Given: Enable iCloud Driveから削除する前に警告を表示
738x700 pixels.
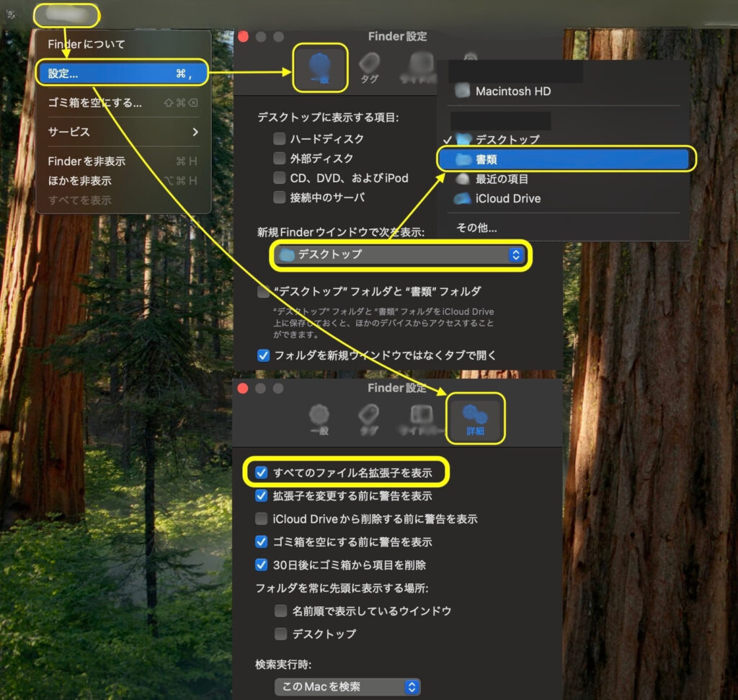Looking at the screenshot, I should tap(262, 519).
